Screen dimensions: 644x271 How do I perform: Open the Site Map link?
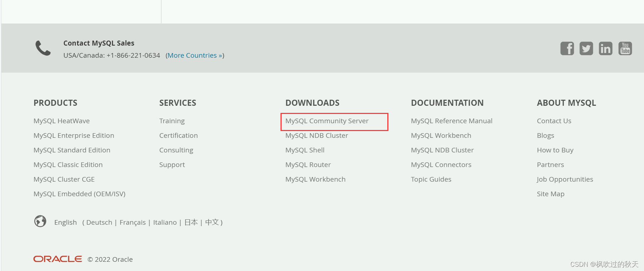coord(550,194)
